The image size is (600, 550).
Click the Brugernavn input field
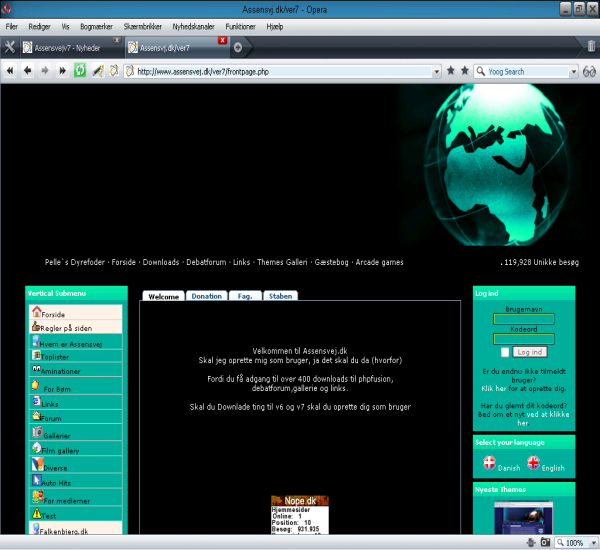[x=524, y=319]
